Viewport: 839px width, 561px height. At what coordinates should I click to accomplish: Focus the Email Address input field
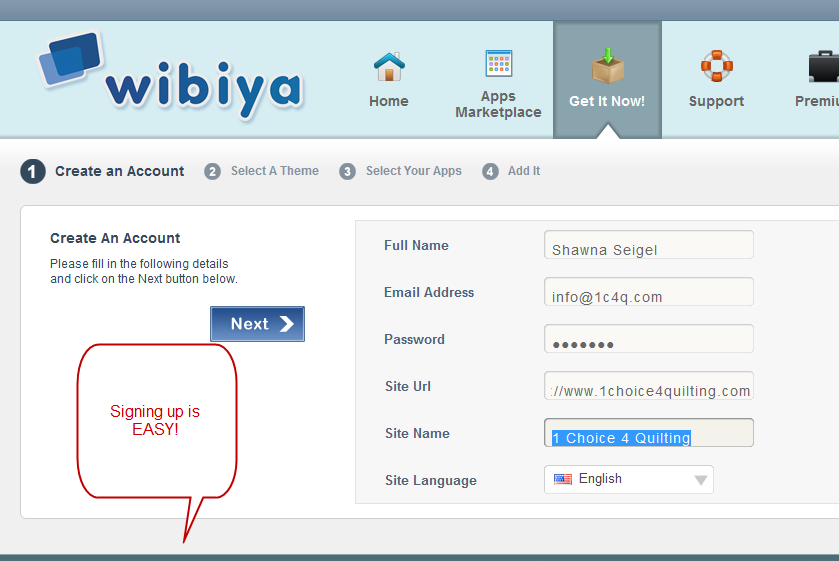649,292
